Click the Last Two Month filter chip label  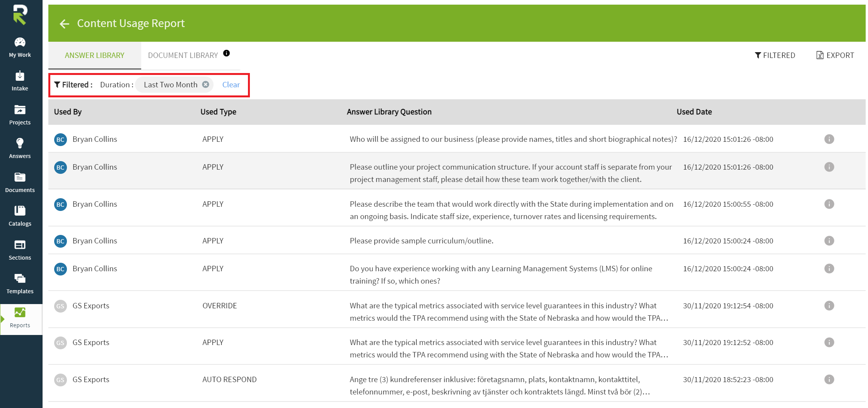click(171, 85)
